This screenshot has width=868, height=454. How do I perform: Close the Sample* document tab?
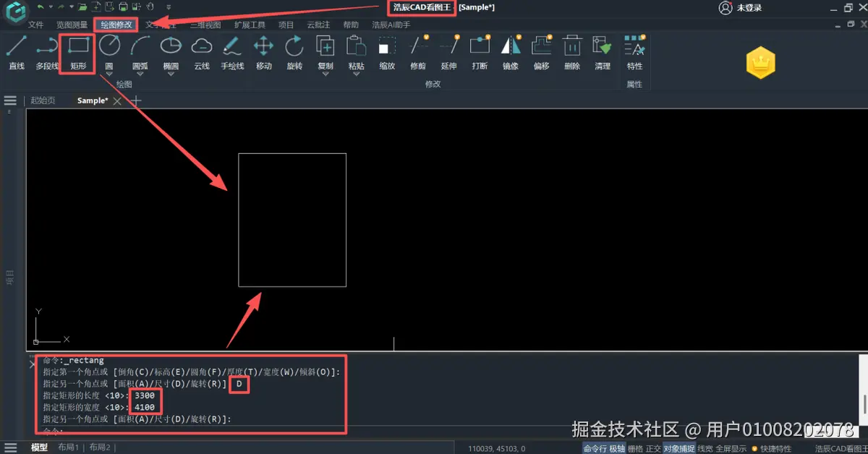(x=117, y=101)
